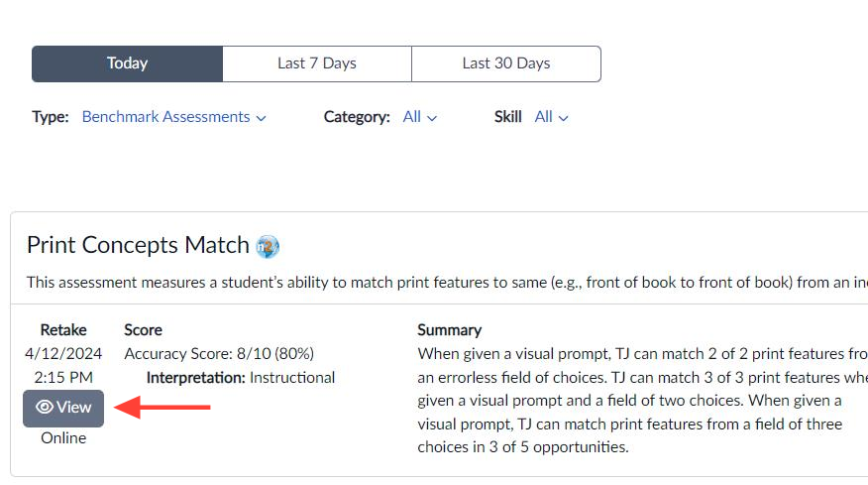Open the Category All dropdown
Viewport: 868px width, 485px height.
point(419,117)
